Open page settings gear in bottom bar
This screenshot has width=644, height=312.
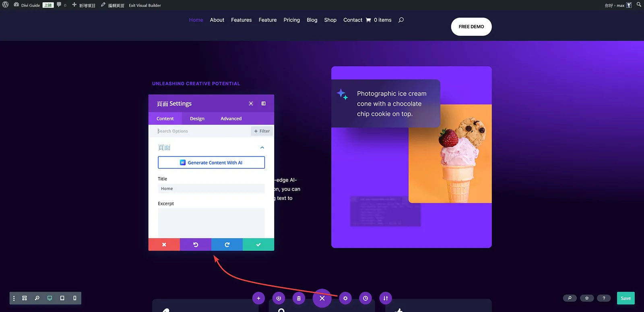tap(345, 298)
